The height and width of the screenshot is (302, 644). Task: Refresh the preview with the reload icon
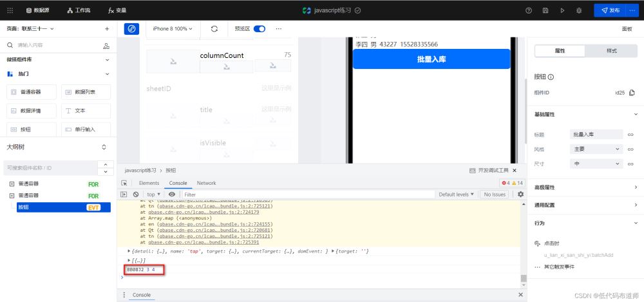click(214, 29)
